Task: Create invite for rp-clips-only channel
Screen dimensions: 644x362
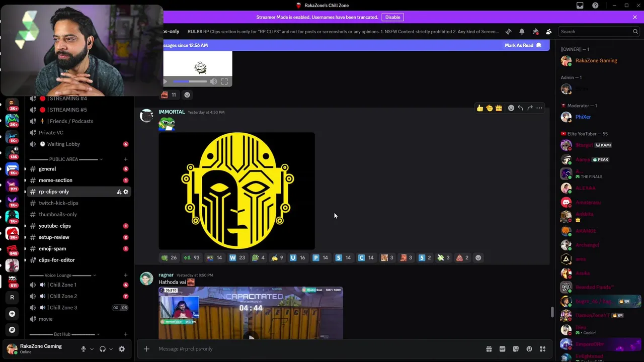Action: point(119,192)
